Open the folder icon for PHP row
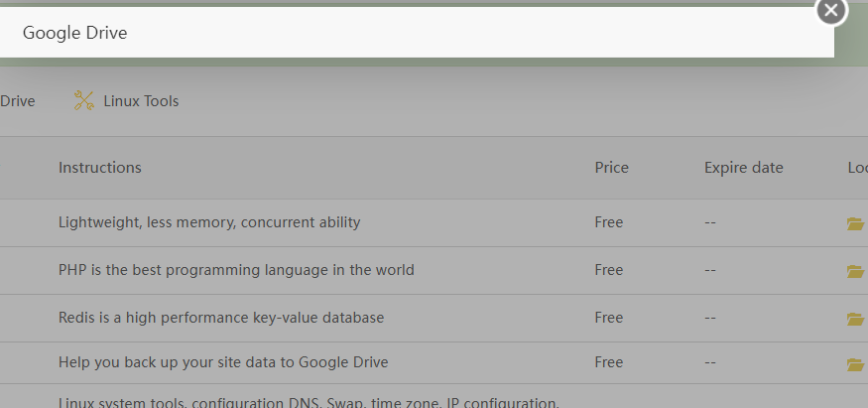Viewport: 868px width, 408px height. point(855,271)
